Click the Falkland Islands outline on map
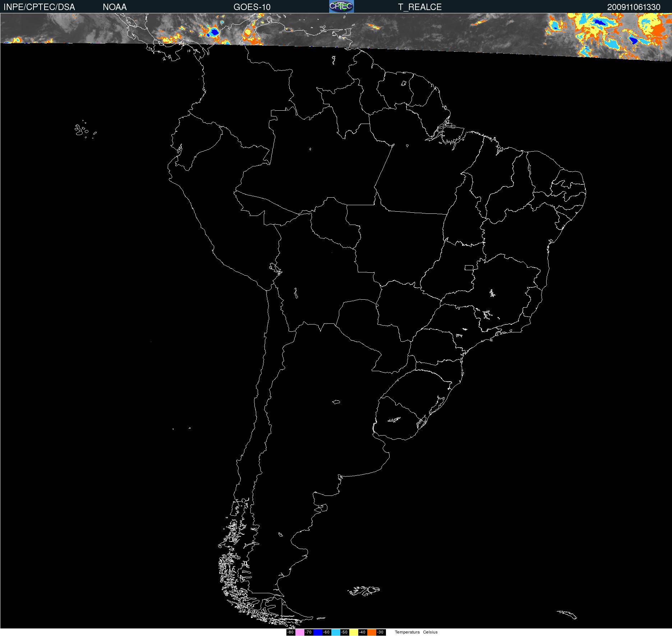The width and height of the screenshot is (672, 636). [364, 590]
